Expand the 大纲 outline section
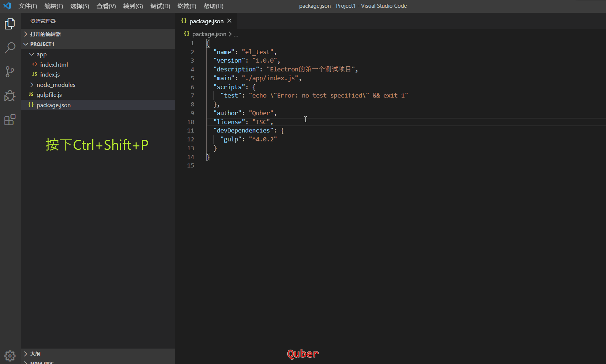Viewport: 606px width, 364px height. pyautogui.click(x=98, y=354)
